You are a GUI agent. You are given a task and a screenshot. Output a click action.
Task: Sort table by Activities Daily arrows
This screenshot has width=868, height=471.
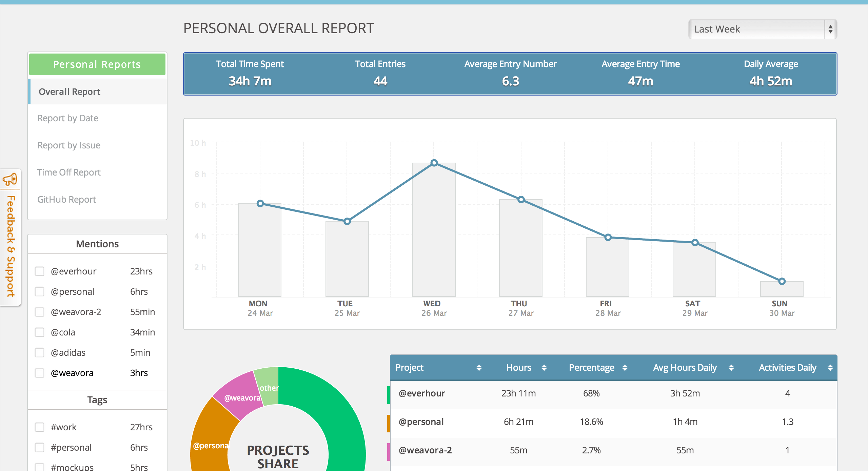tap(830, 368)
